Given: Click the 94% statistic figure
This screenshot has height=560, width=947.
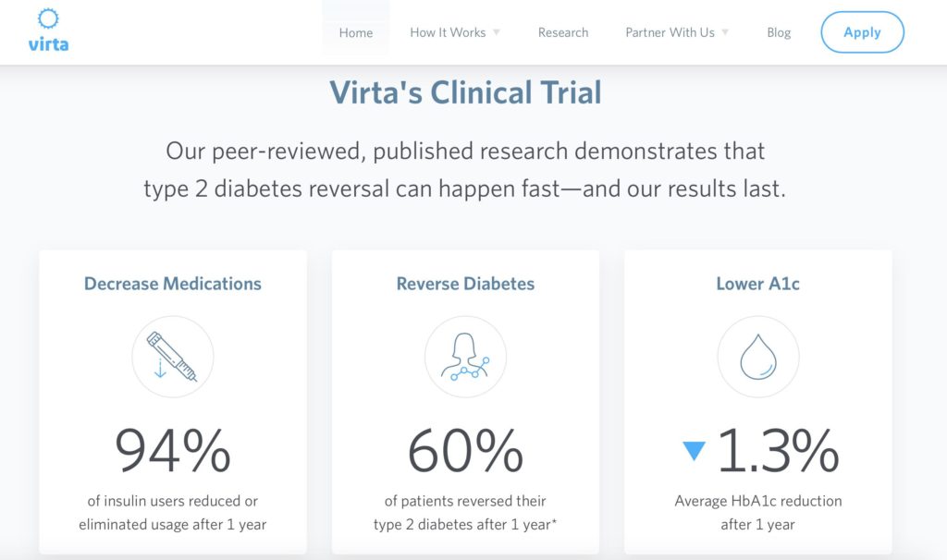Looking at the screenshot, I should (x=173, y=451).
